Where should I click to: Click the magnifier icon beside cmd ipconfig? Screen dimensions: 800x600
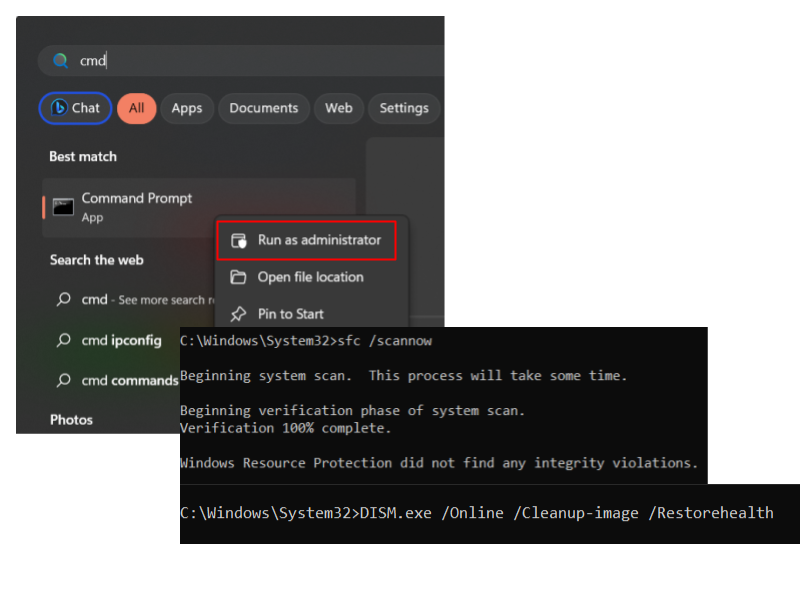tap(64, 340)
